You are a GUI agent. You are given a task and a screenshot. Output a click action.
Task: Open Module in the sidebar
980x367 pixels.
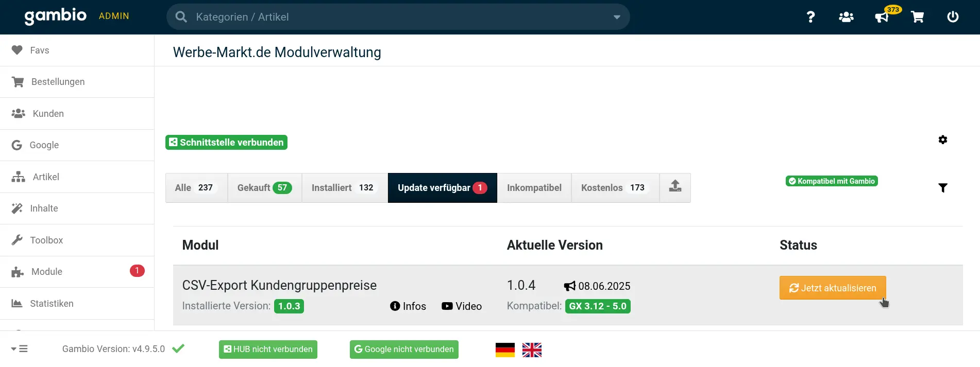point(77,272)
